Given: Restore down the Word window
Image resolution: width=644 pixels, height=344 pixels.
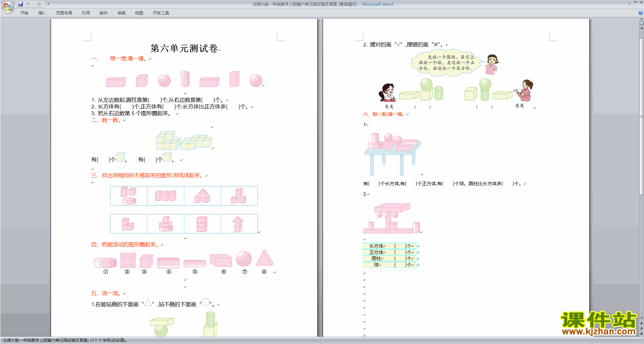Looking at the screenshot, I should pos(635,3).
